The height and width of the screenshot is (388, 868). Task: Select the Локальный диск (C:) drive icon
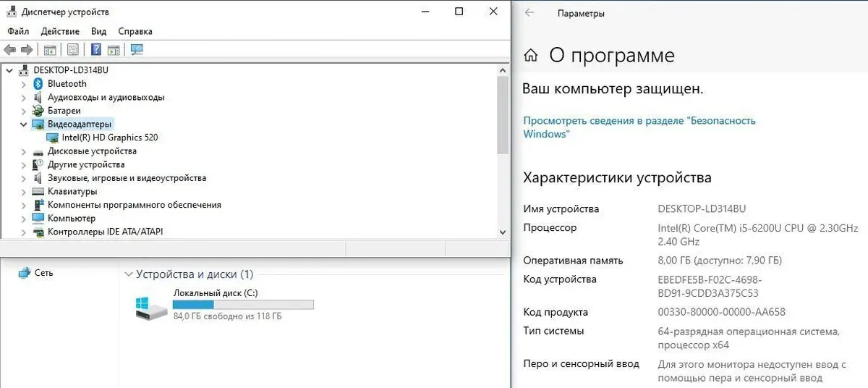151,308
